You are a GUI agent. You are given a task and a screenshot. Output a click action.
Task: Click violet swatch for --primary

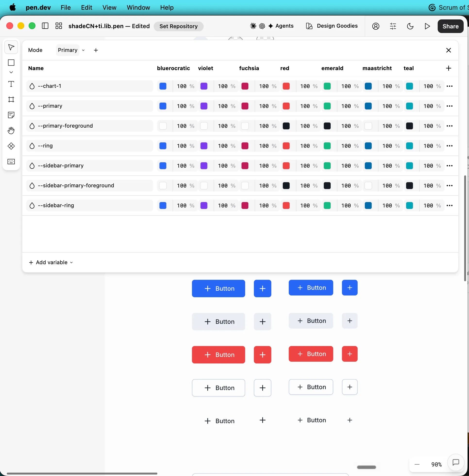pyautogui.click(x=204, y=106)
